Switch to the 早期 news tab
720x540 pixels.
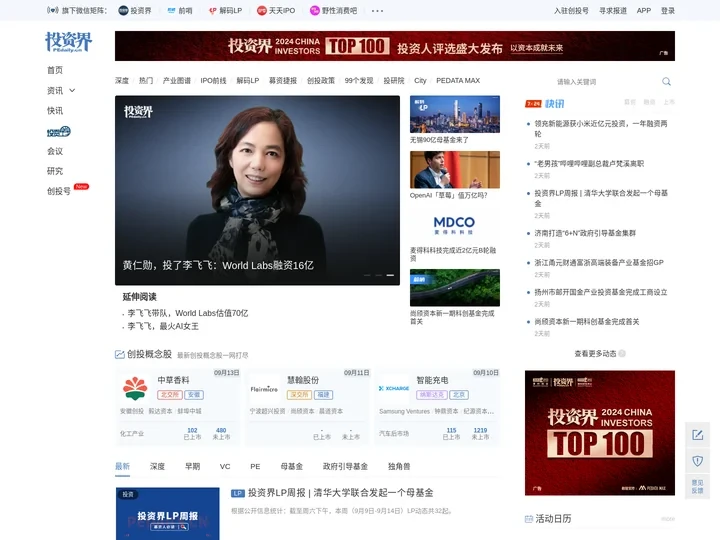[x=192, y=467]
